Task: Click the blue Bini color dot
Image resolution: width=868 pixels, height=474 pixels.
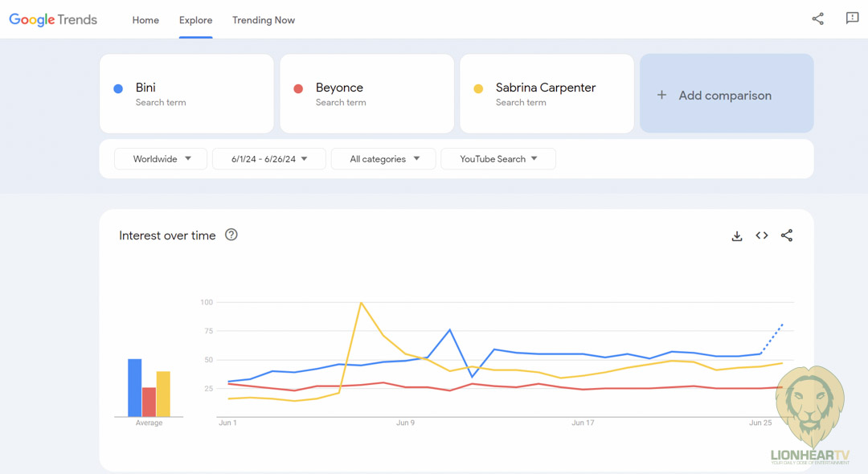Action: (118, 89)
